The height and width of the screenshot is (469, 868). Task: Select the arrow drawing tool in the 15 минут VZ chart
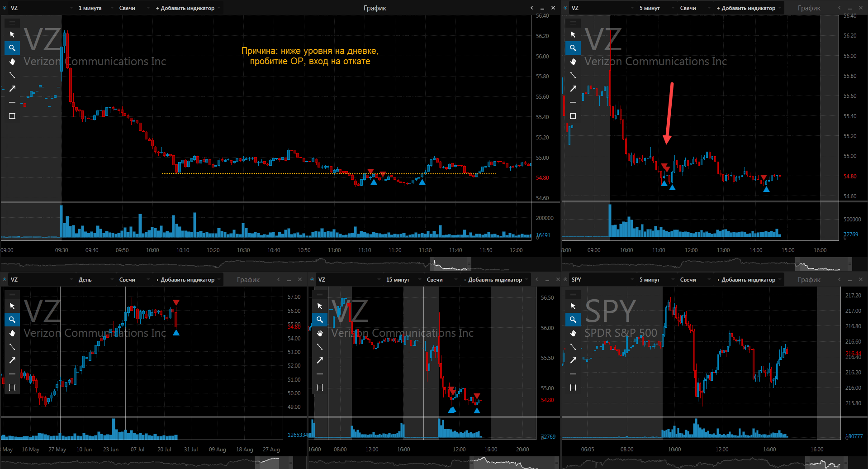point(320,360)
